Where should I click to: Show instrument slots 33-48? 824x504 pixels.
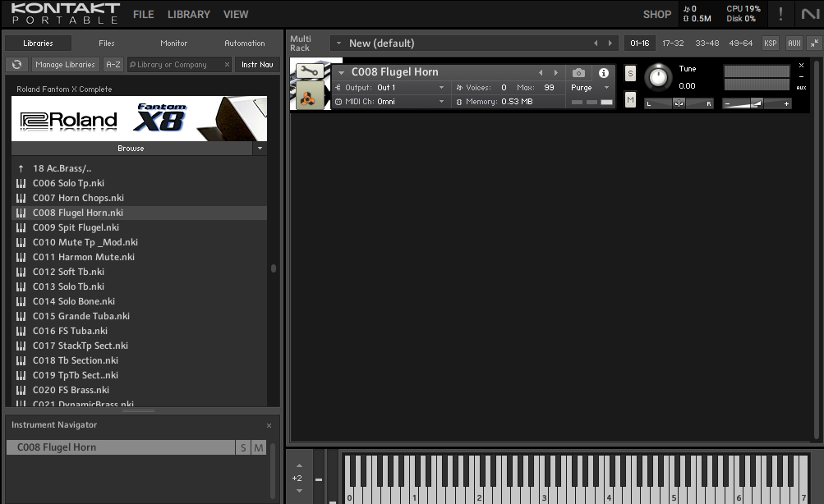(707, 43)
